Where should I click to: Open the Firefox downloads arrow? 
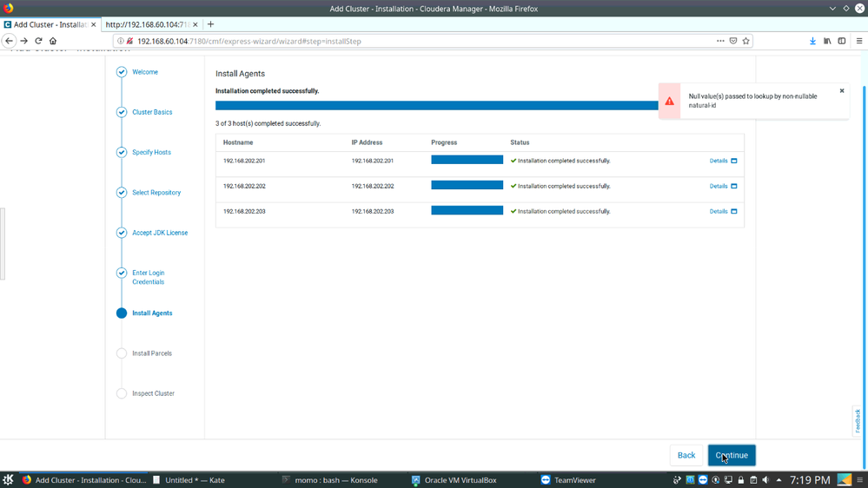[812, 41]
